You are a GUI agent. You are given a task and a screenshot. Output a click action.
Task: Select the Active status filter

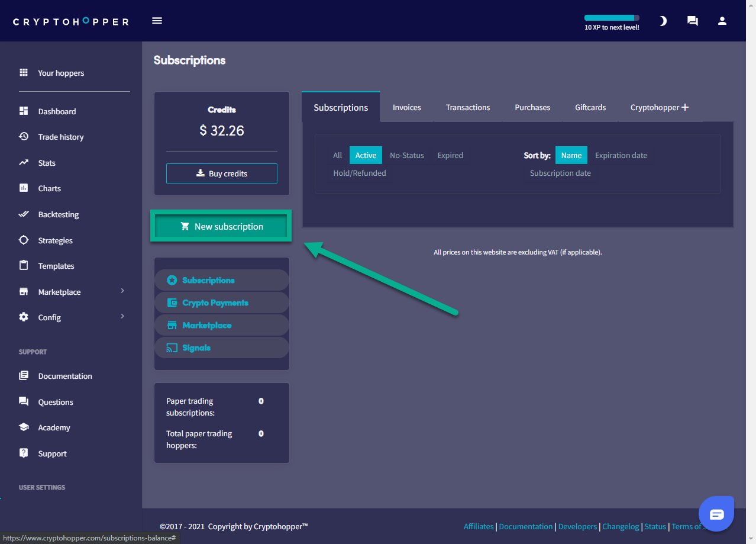[366, 155]
